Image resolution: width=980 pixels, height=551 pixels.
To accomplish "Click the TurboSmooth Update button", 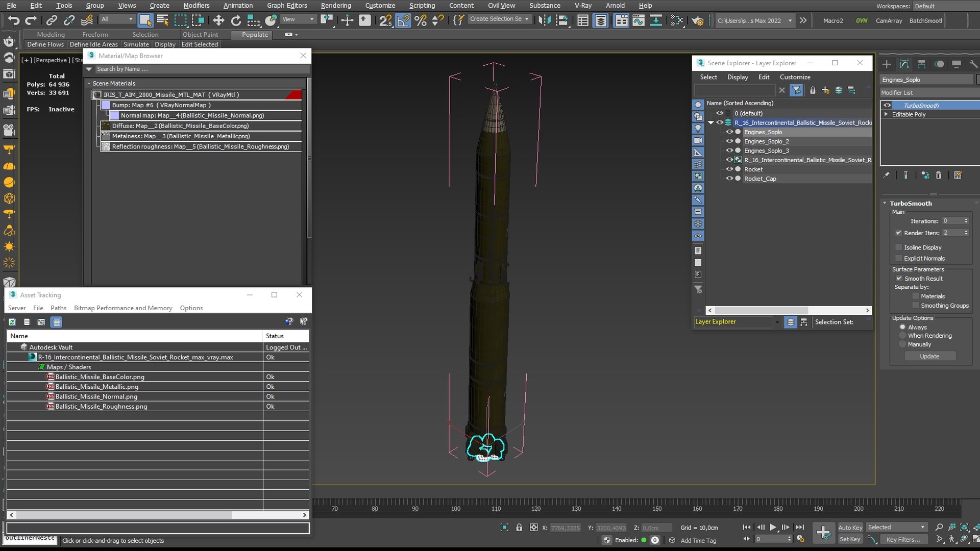I will [x=929, y=356].
